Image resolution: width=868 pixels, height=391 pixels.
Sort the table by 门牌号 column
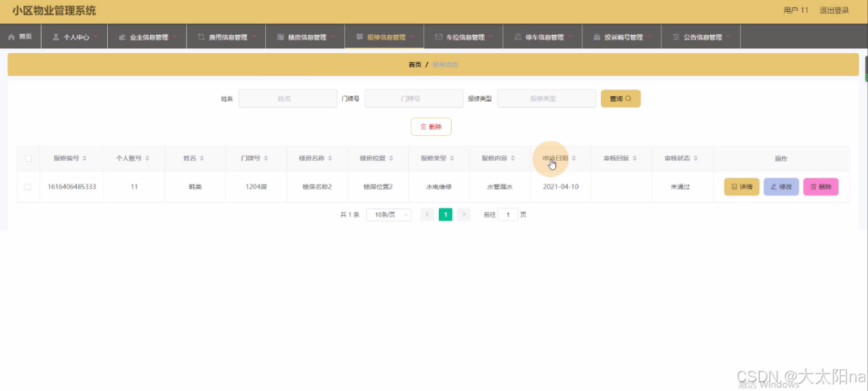coord(266,158)
